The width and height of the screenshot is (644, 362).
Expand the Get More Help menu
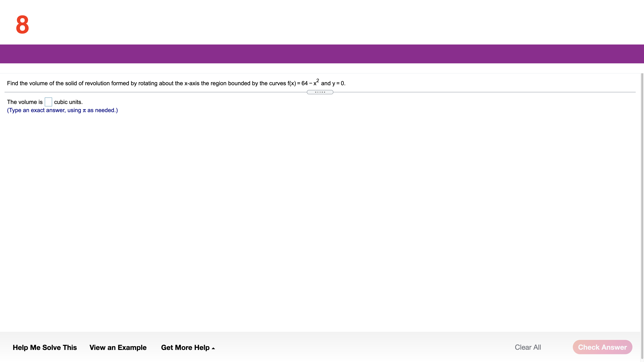(185, 347)
